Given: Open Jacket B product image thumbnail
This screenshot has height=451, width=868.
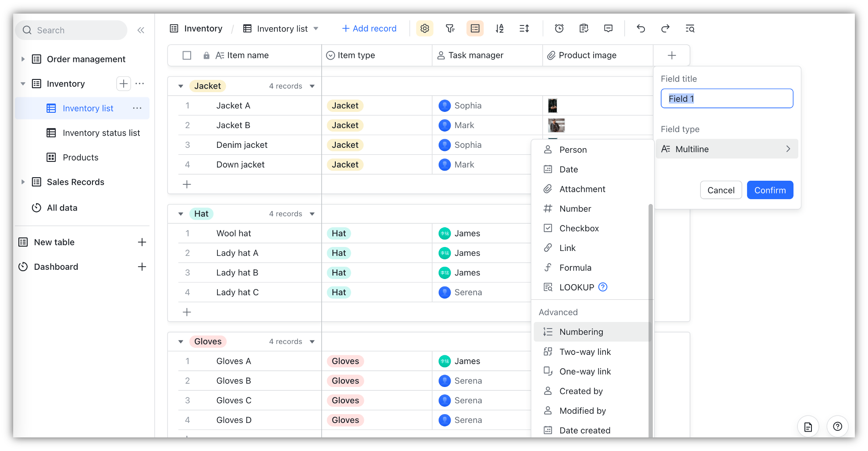Looking at the screenshot, I should [x=556, y=125].
